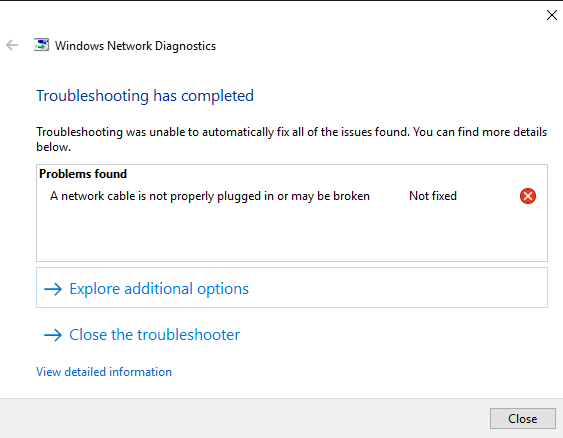The height and width of the screenshot is (438, 563).
Task: Click the Troubleshooting has completed heading
Action: [145, 96]
